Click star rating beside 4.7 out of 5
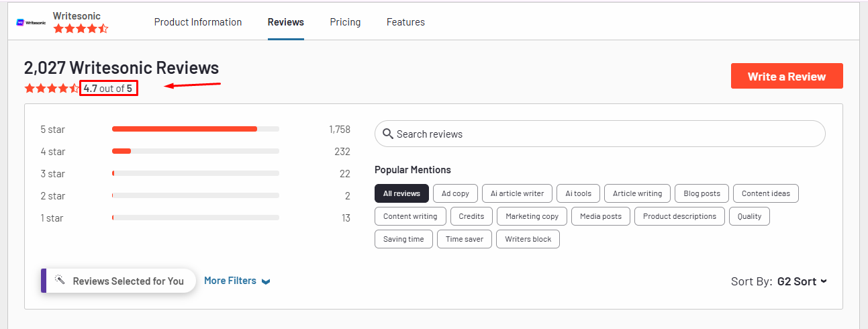The height and width of the screenshot is (329, 868). click(52, 89)
